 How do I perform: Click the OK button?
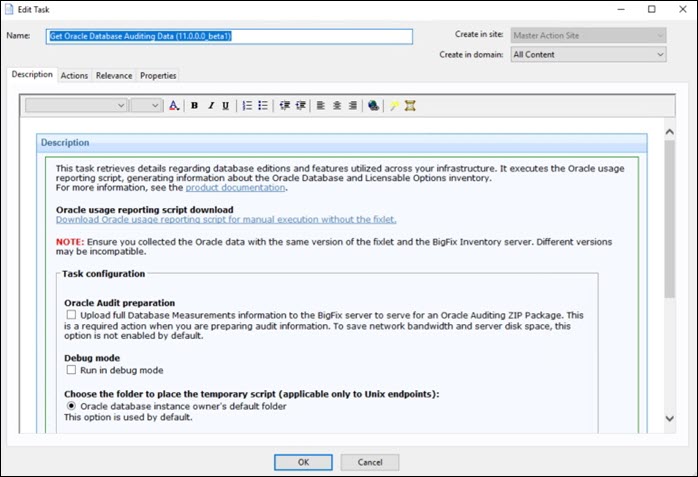click(x=303, y=462)
